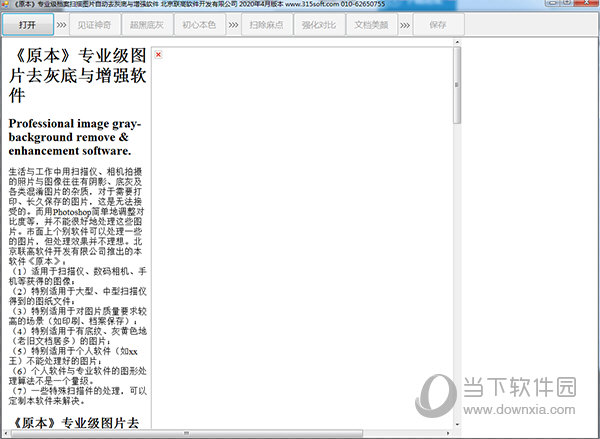Click the 见证神奇 button
The image size is (600, 439).
pyautogui.click(x=95, y=25)
